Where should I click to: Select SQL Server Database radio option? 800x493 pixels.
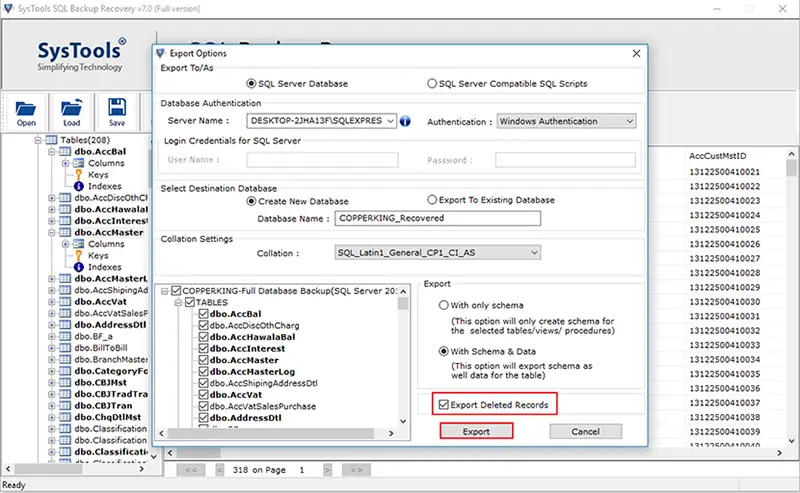pyautogui.click(x=251, y=83)
